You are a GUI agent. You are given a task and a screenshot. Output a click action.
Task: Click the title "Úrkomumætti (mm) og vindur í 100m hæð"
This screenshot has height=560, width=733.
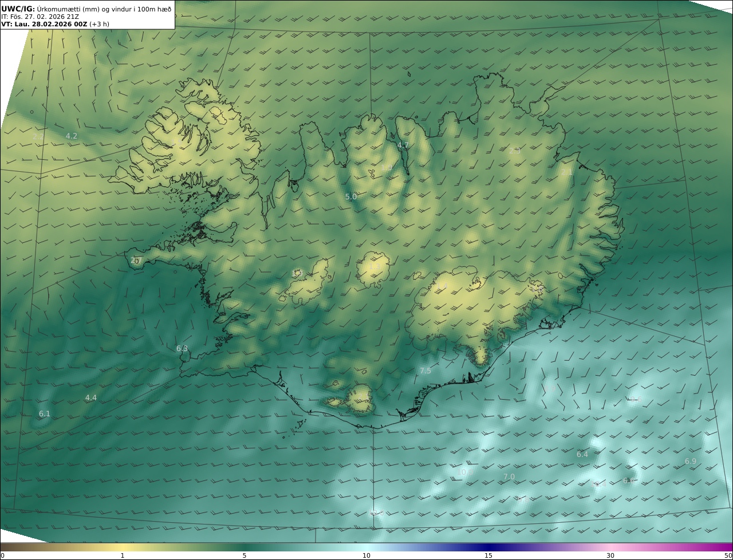pos(104,9)
